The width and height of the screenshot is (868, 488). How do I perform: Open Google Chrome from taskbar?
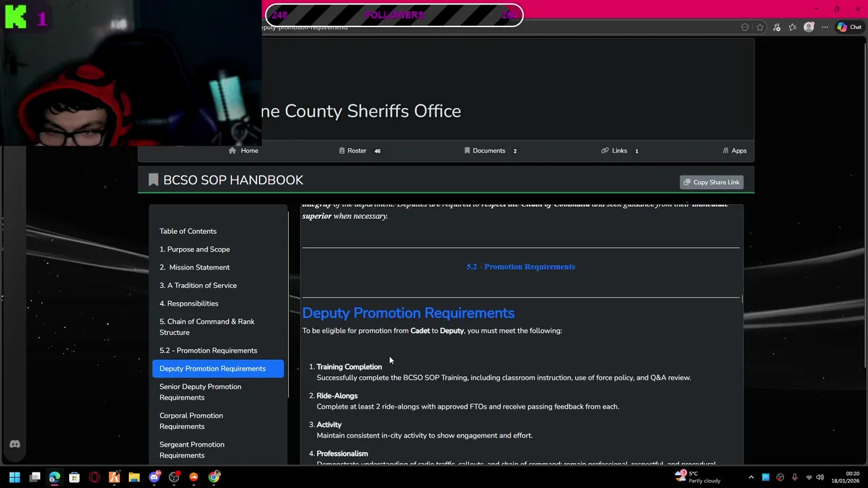(x=214, y=477)
